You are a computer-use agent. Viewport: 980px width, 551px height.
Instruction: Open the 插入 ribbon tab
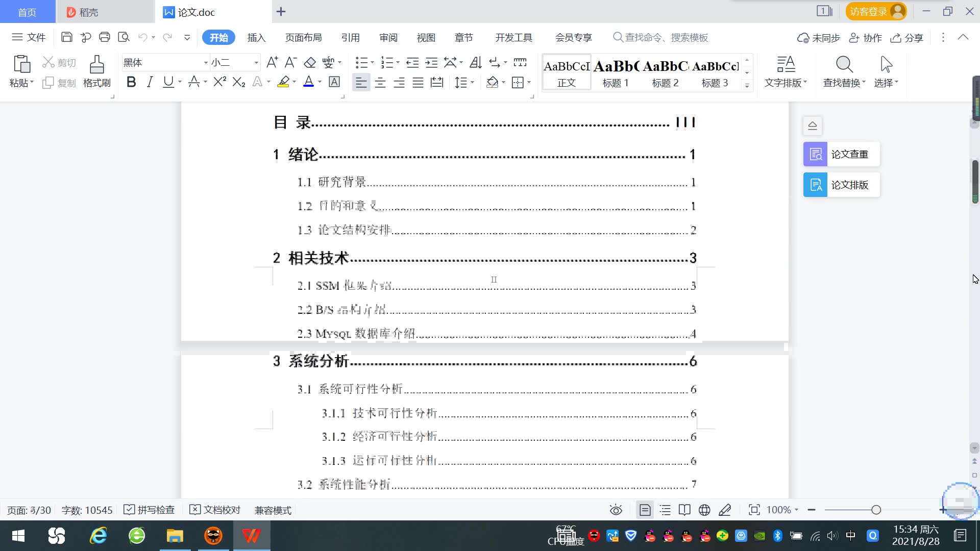coord(256,37)
